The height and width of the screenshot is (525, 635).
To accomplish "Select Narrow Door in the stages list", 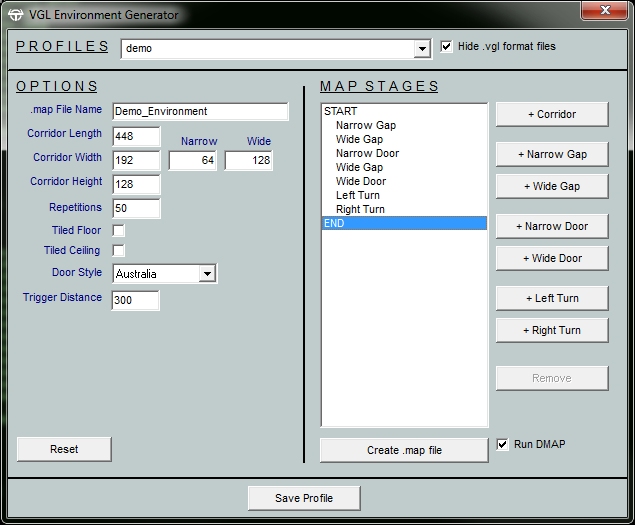I will pos(404,153).
